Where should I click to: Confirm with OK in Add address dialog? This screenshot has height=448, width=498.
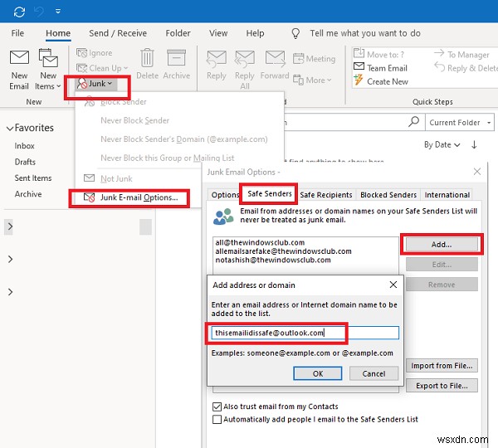click(318, 373)
